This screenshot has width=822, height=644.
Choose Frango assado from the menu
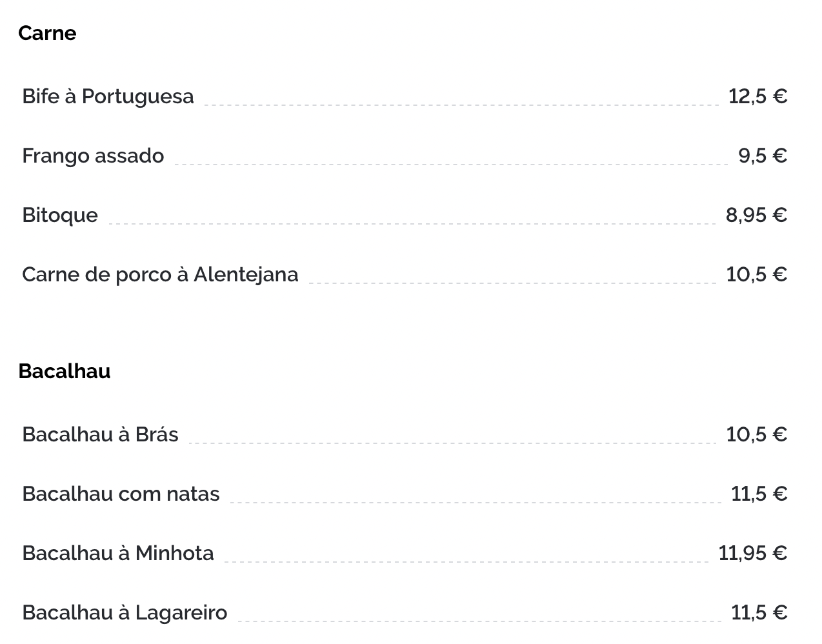pos(93,156)
